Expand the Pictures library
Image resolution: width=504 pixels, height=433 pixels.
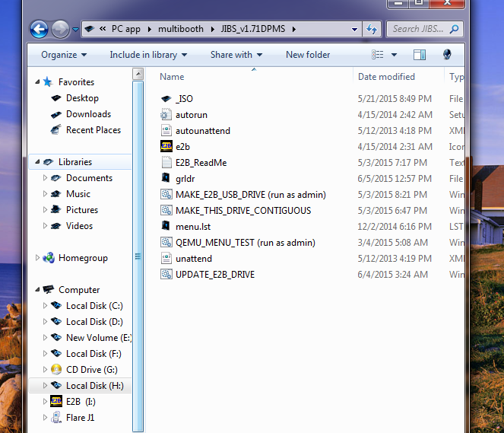point(45,210)
